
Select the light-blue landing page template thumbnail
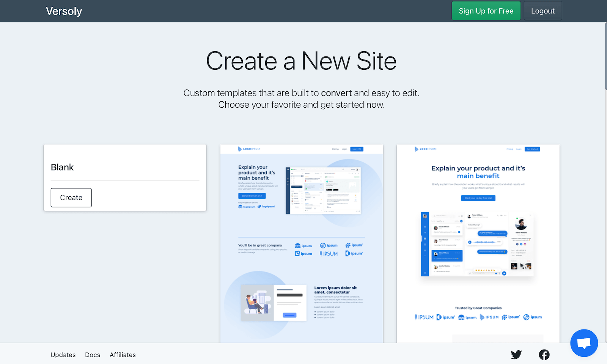tap(302, 243)
